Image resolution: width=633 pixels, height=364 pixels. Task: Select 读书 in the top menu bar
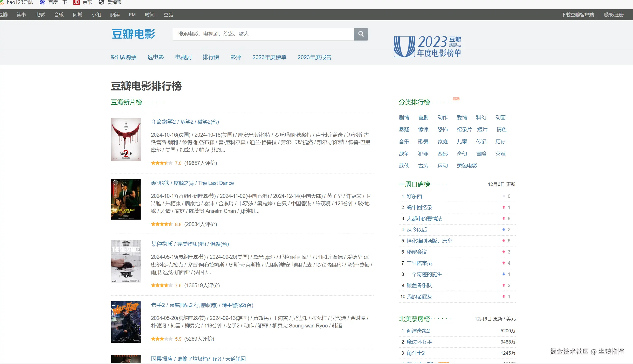[x=21, y=15]
